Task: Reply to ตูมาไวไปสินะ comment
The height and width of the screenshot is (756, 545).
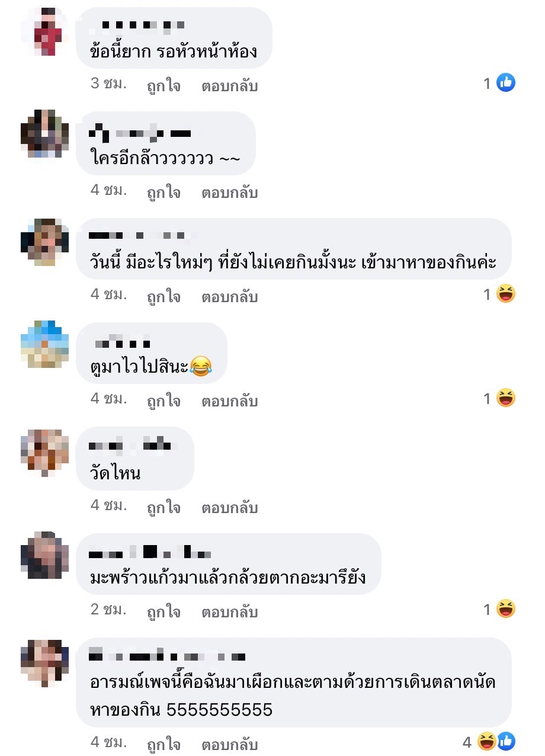Action: click(230, 401)
